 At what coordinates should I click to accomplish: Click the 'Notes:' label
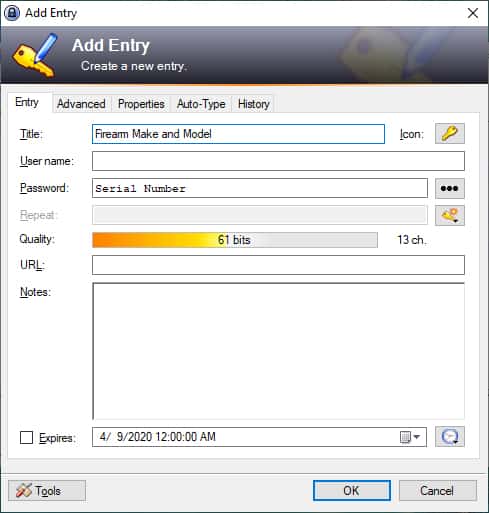[35, 292]
